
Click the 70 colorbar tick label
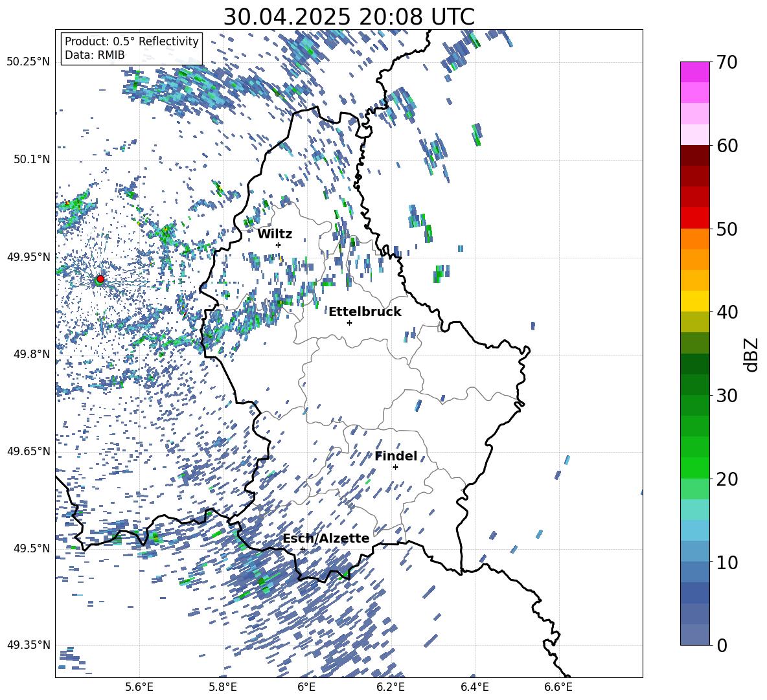click(x=727, y=63)
